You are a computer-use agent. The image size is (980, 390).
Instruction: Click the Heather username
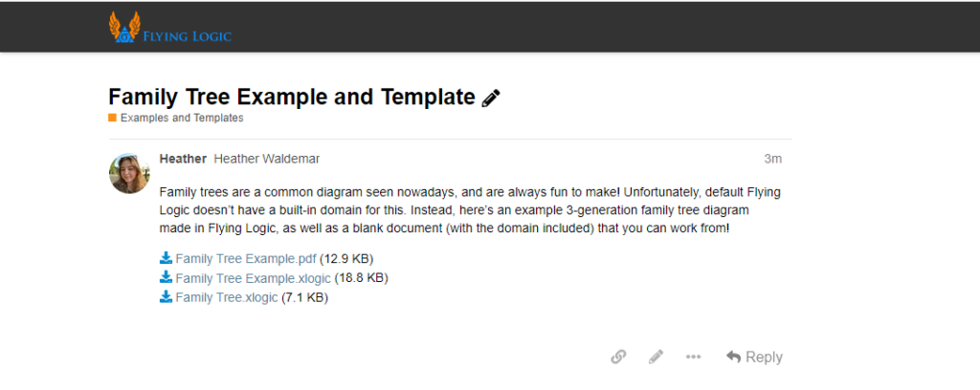(x=183, y=159)
